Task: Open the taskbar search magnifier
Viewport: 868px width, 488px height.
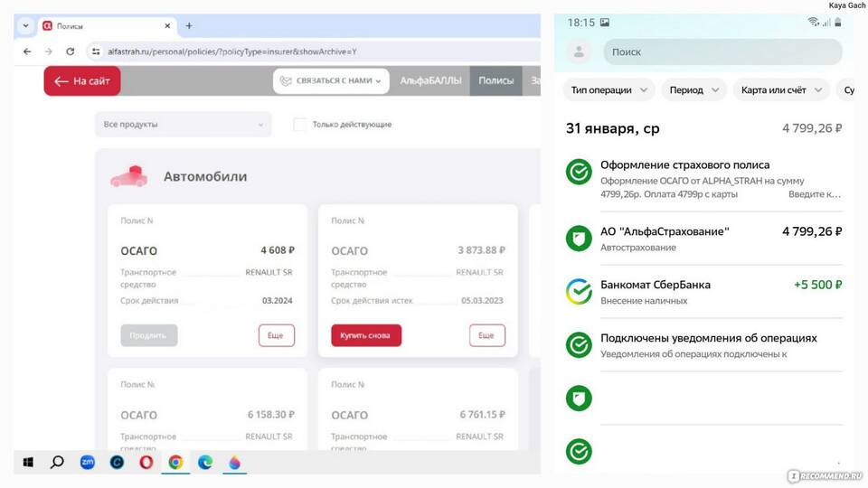Action: click(x=57, y=462)
